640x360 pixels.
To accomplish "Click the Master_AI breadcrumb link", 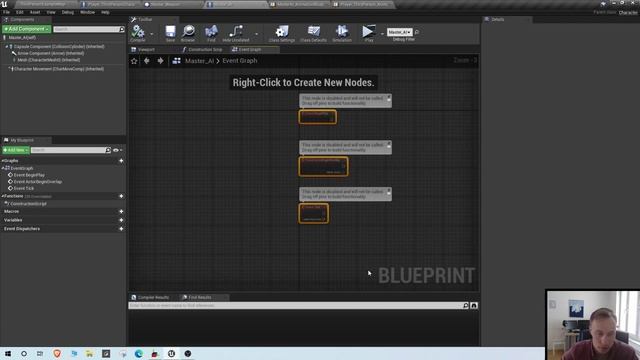I will 200,61.
